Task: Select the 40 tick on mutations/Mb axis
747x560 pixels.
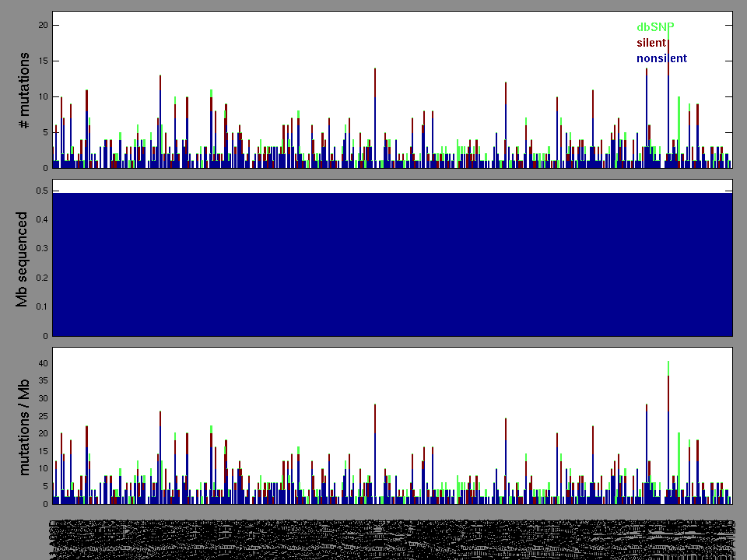Action: coord(44,364)
